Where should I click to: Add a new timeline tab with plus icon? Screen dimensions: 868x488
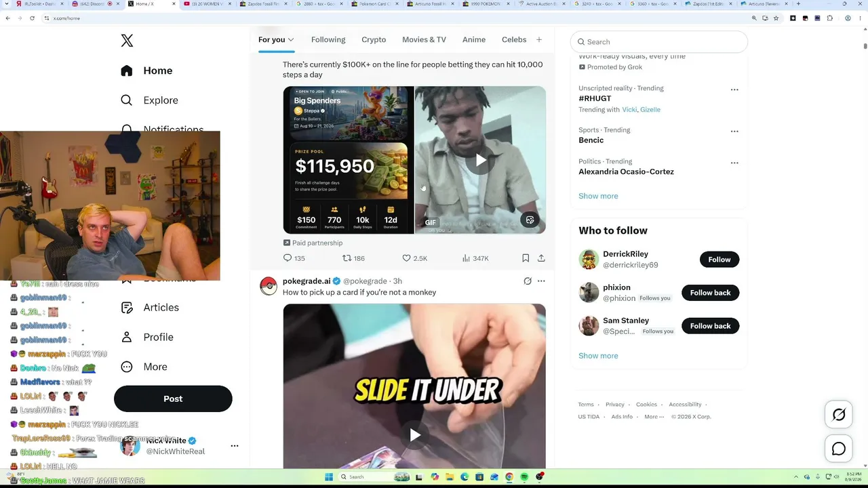pyautogui.click(x=539, y=40)
